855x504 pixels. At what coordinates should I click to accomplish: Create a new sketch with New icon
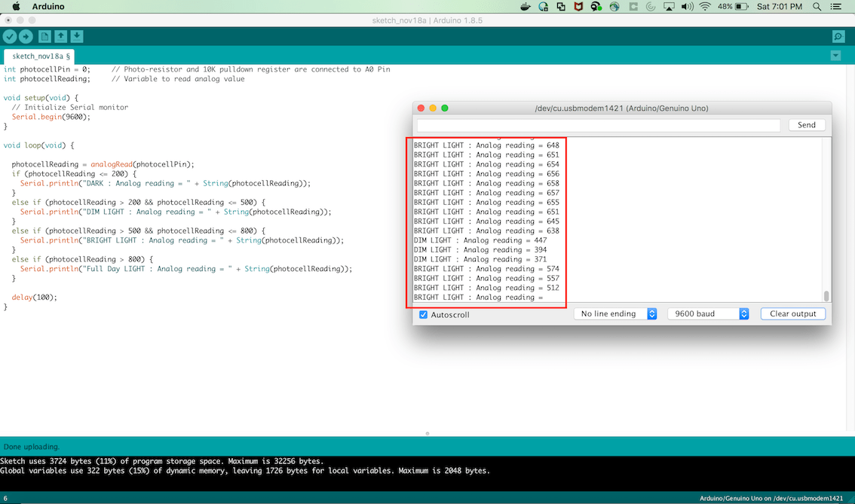pyautogui.click(x=44, y=36)
